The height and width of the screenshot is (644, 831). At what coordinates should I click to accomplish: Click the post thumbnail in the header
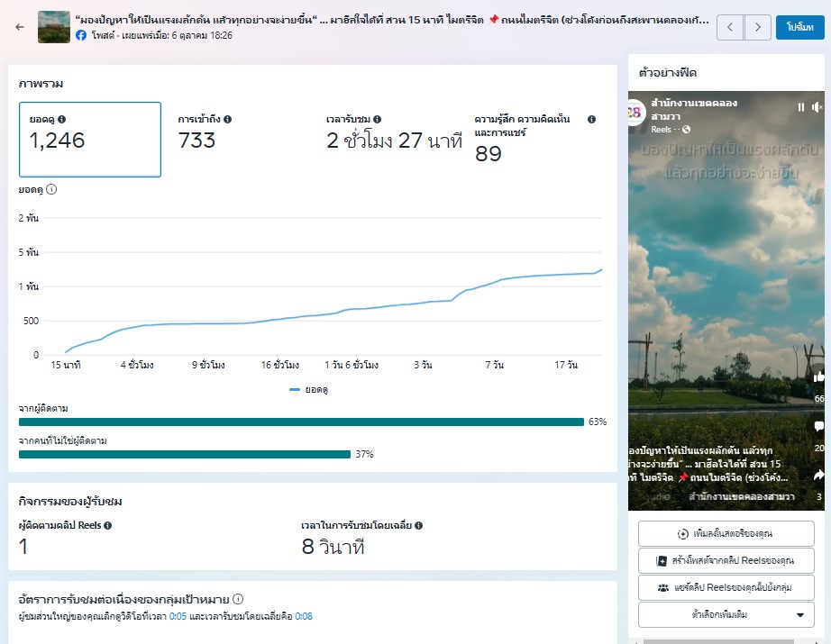point(54,27)
